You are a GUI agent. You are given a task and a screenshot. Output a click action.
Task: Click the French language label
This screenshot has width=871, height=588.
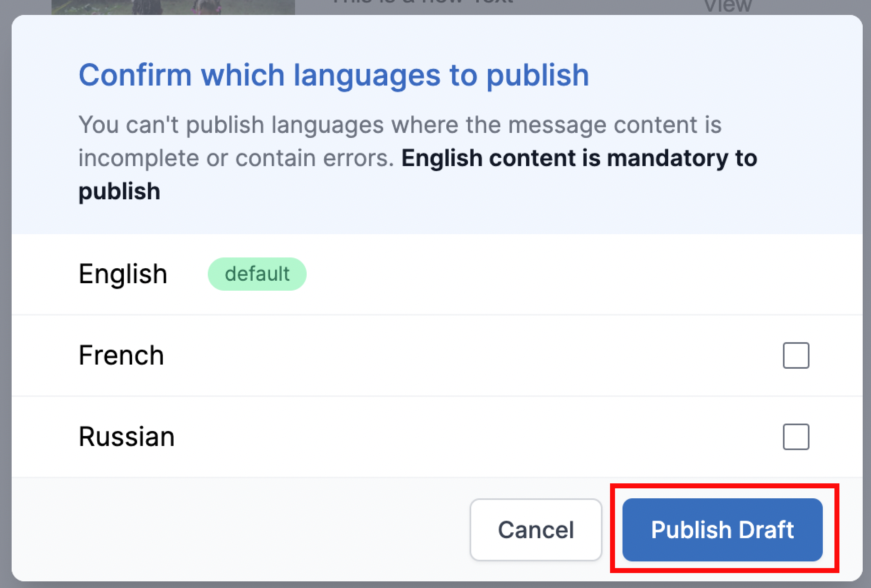point(121,355)
